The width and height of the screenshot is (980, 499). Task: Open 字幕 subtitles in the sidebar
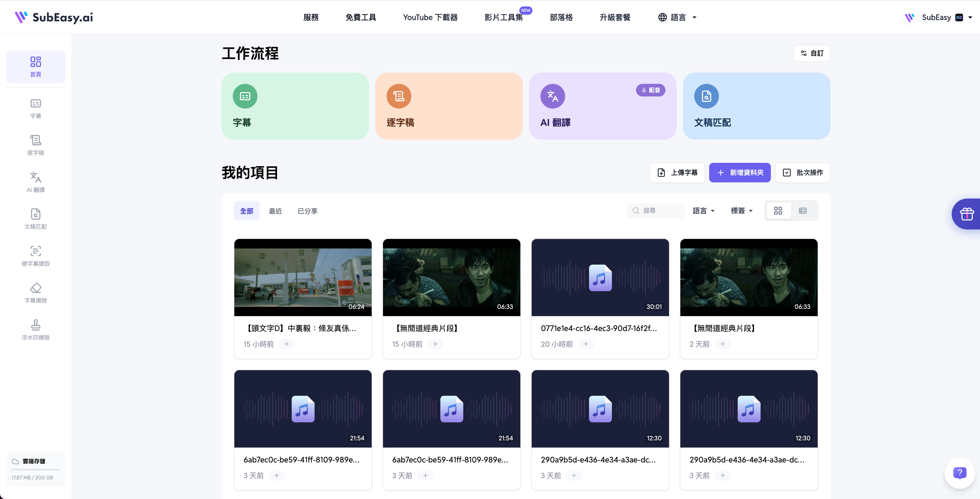point(35,109)
